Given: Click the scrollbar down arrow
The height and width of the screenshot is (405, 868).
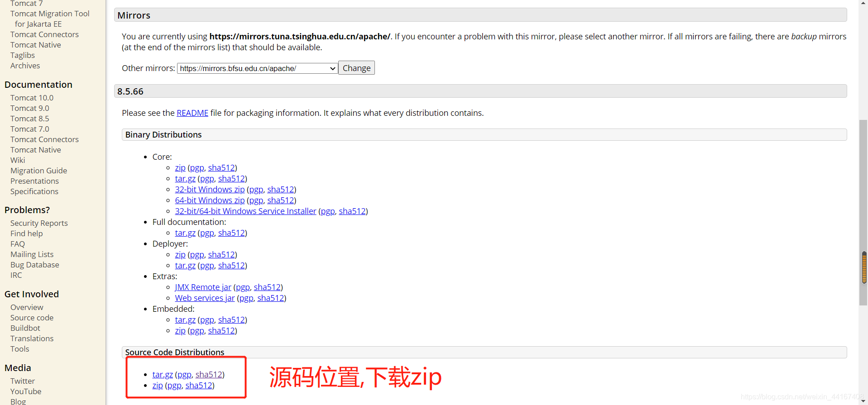Looking at the screenshot, I should click(x=863, y=401).
